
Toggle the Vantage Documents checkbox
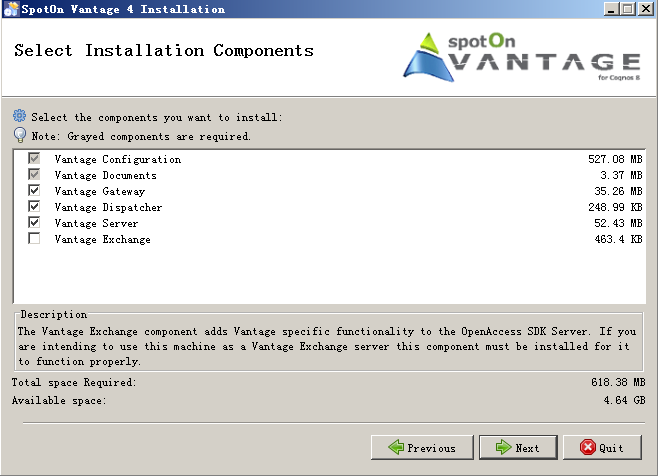coord(34,175)
